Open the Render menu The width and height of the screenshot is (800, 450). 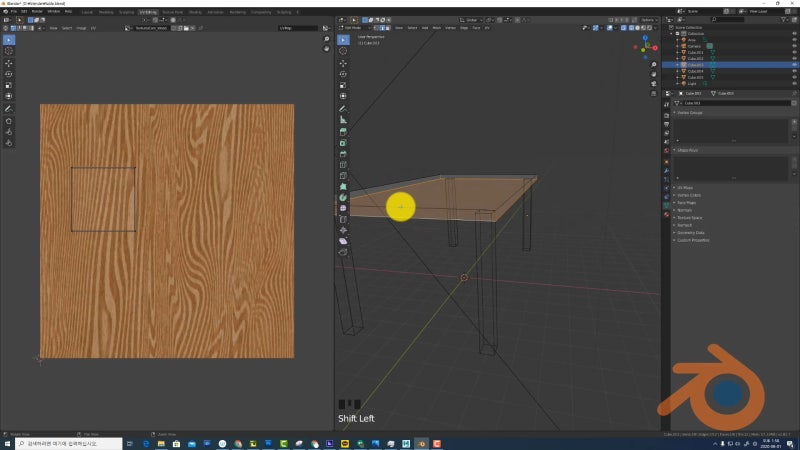(37, 11)
